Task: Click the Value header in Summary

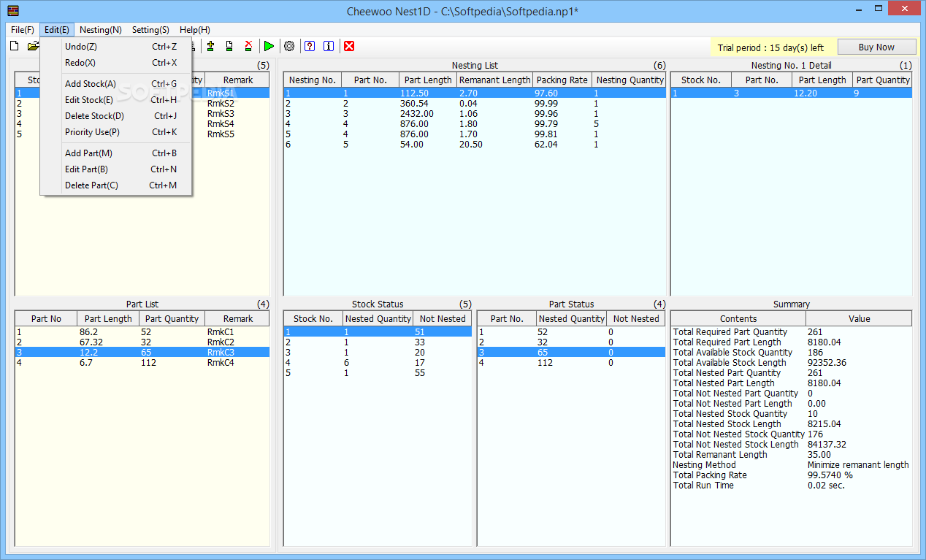Action: [859, 319]
